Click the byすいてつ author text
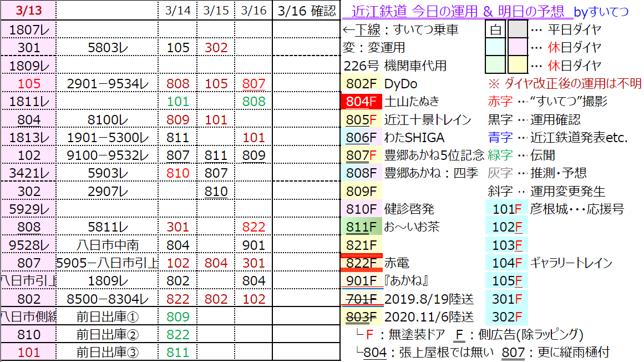The width and height of the screenshot is (644, 362). 601,12
